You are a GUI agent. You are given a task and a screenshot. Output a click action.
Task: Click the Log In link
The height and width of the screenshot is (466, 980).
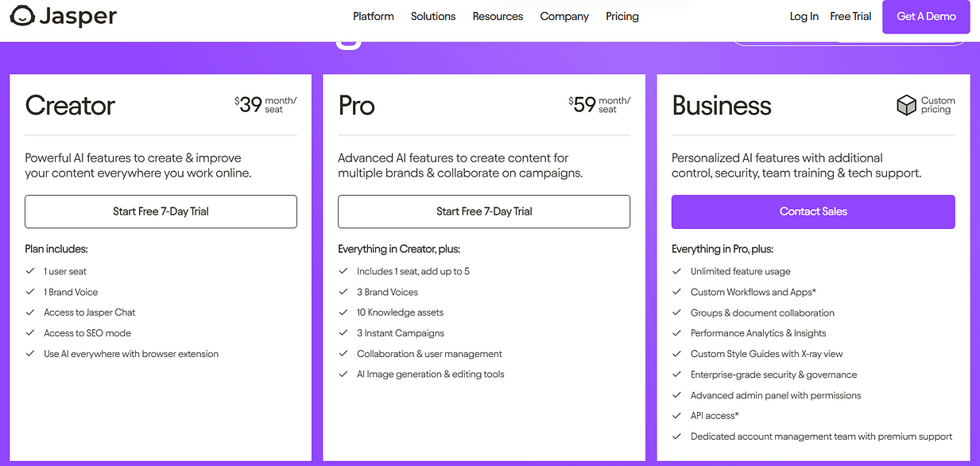click(804, 16)
